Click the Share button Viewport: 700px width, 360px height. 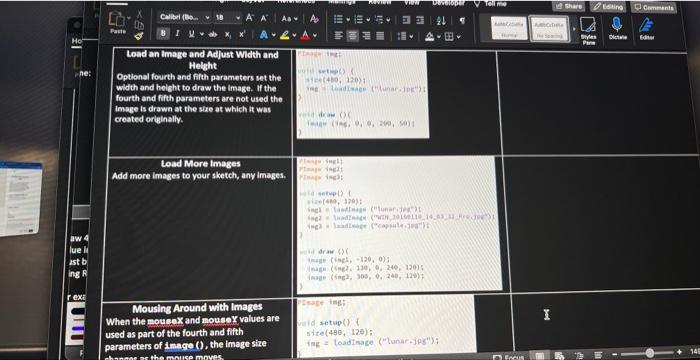click(568, 6)
